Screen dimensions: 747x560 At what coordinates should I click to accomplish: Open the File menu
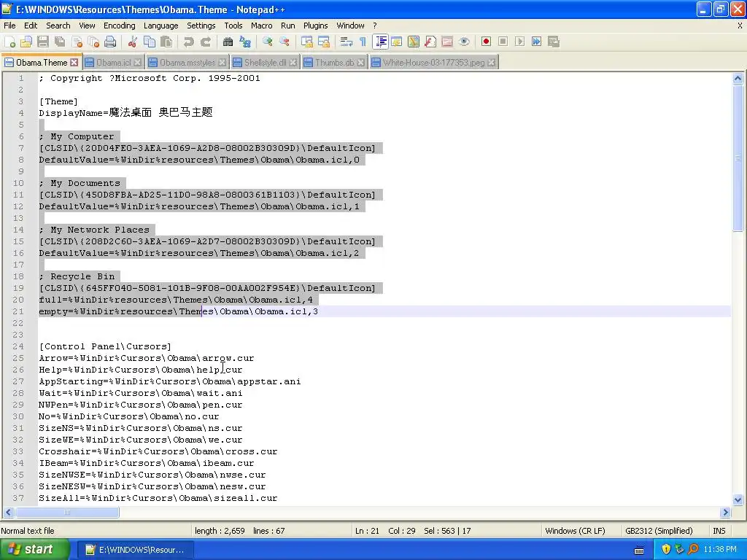pos(9,26)
